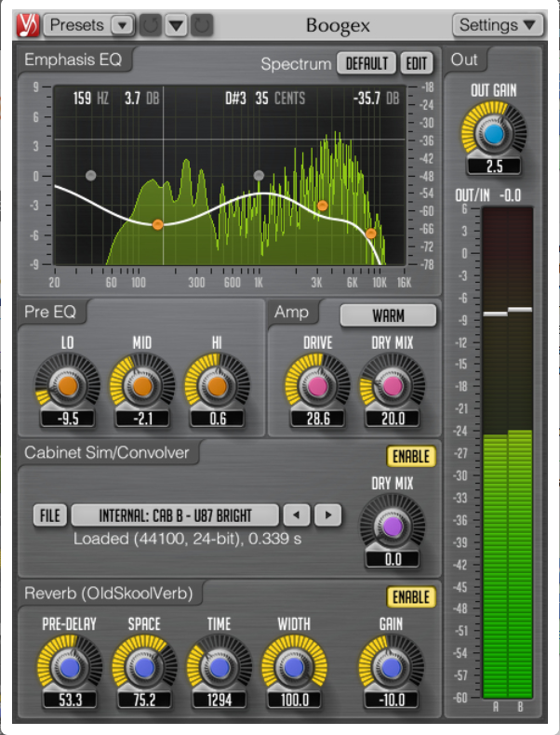Click the Cabinet DRY MIX value 0.0
The image size is (560, 735).
coord(393,559)
